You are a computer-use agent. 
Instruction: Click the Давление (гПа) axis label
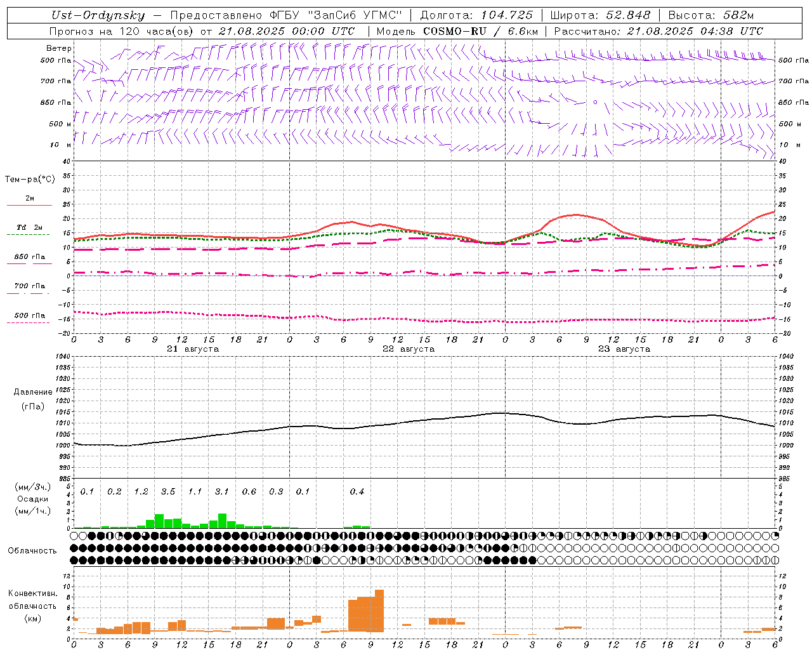[33, 399]
